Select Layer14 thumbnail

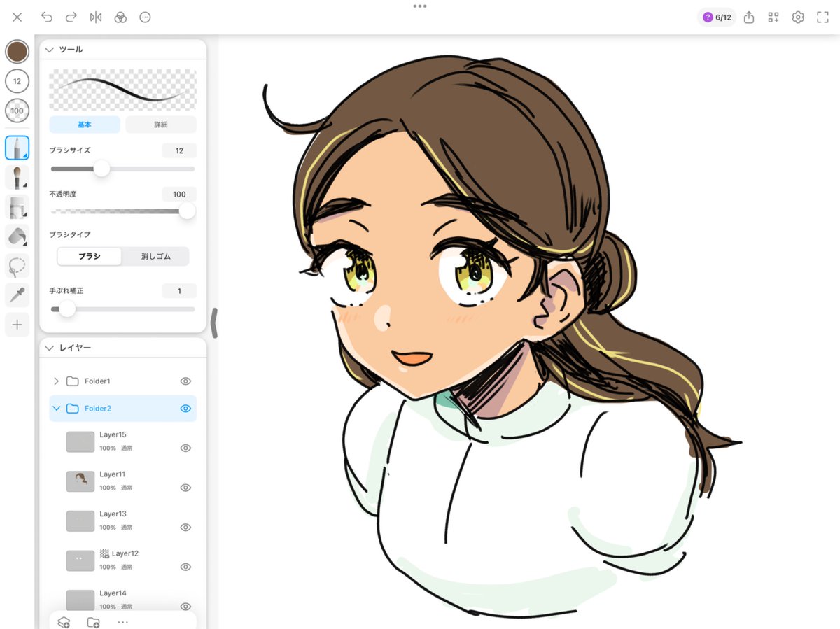coord(80,600)
